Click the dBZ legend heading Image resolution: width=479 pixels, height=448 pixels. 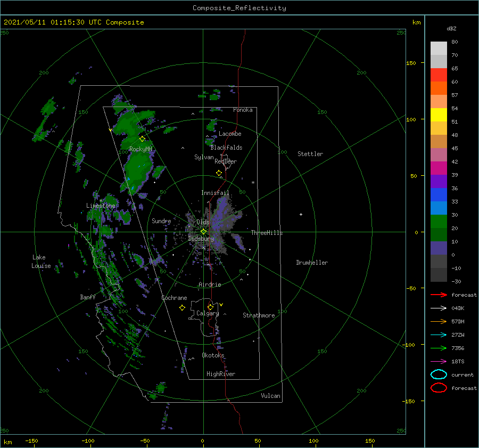451,28
